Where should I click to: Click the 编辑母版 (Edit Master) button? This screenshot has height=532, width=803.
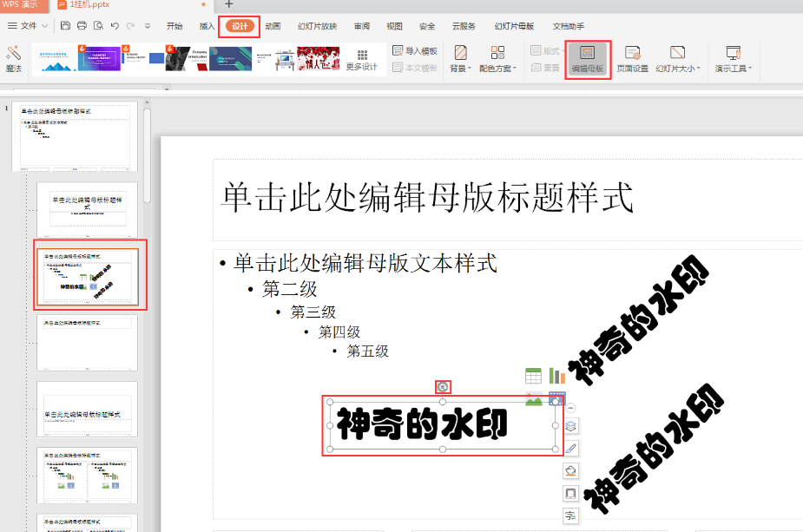click(588, 59)
